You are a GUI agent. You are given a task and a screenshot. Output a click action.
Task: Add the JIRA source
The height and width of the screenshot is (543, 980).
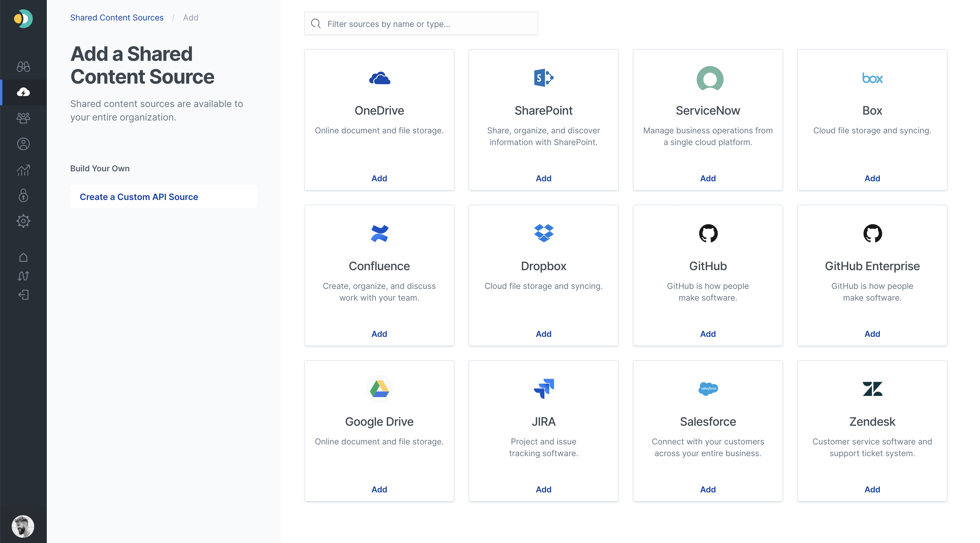[543, 489]
